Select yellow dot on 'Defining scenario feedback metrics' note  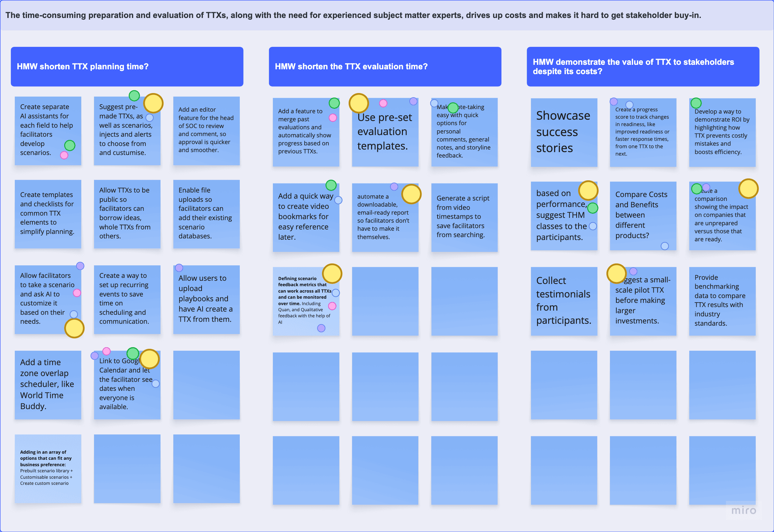point(332,273)
